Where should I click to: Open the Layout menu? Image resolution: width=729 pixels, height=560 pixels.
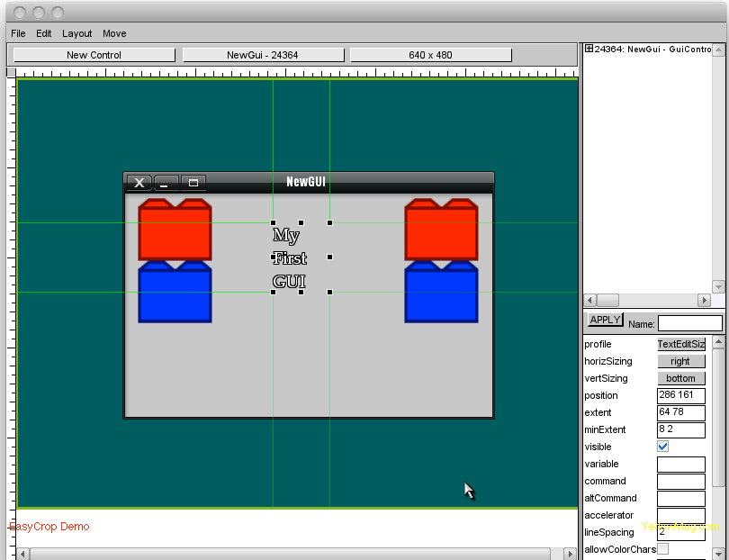(77, 33)
